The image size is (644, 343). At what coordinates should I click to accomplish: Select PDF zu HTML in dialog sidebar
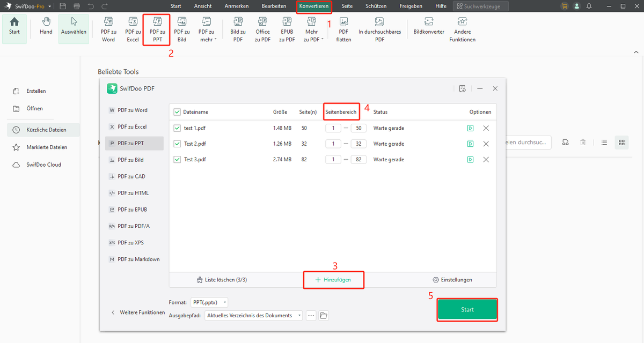[134, 193]
